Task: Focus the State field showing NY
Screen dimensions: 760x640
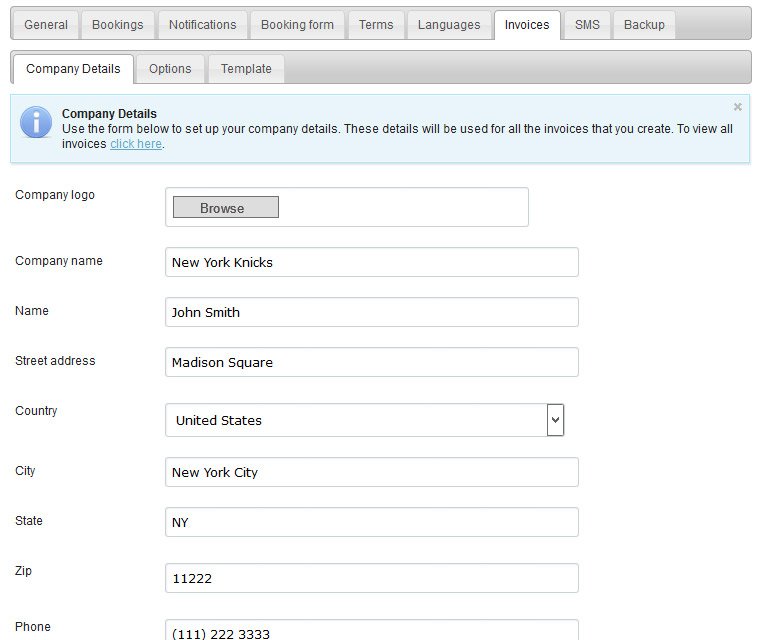Action: click(x=372, y=522)
